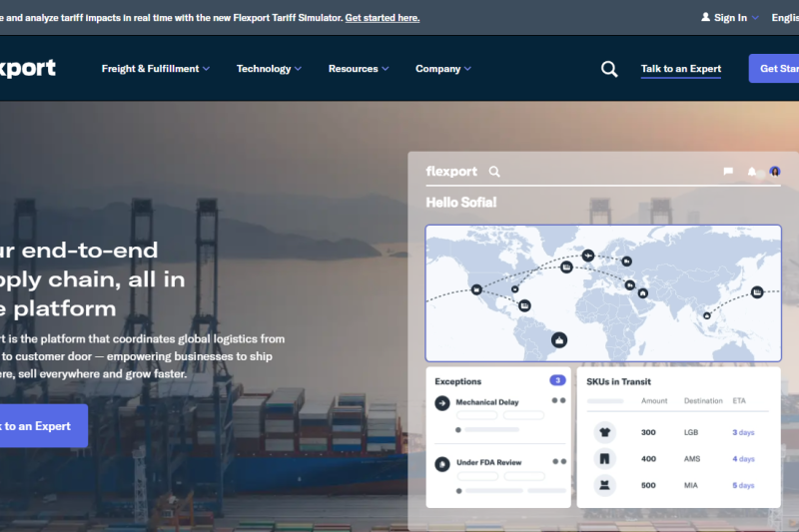Viewport: 799px width, 532px height.
Task: Click the Get Started button
Action: [773, 68]
